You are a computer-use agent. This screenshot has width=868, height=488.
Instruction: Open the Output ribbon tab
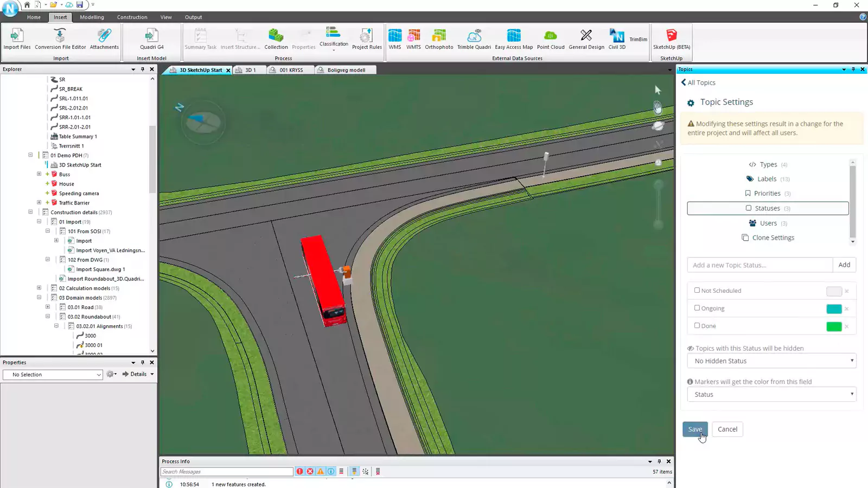click(193, 17)
